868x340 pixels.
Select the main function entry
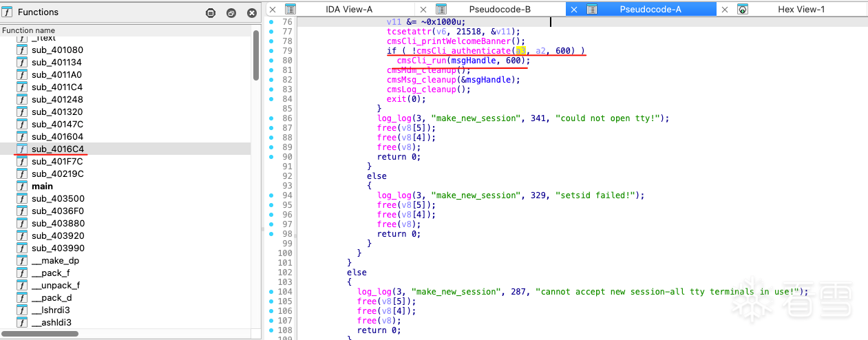click(42, 187)
